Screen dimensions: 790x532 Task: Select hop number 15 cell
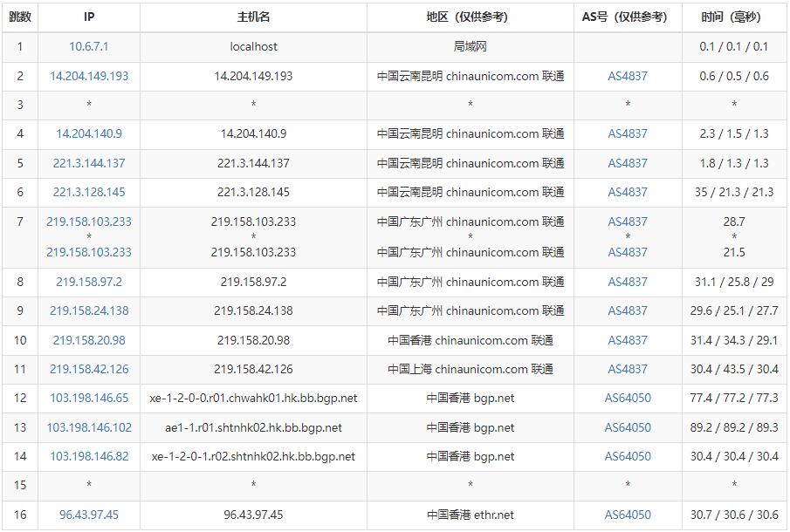tap(20, 486)
